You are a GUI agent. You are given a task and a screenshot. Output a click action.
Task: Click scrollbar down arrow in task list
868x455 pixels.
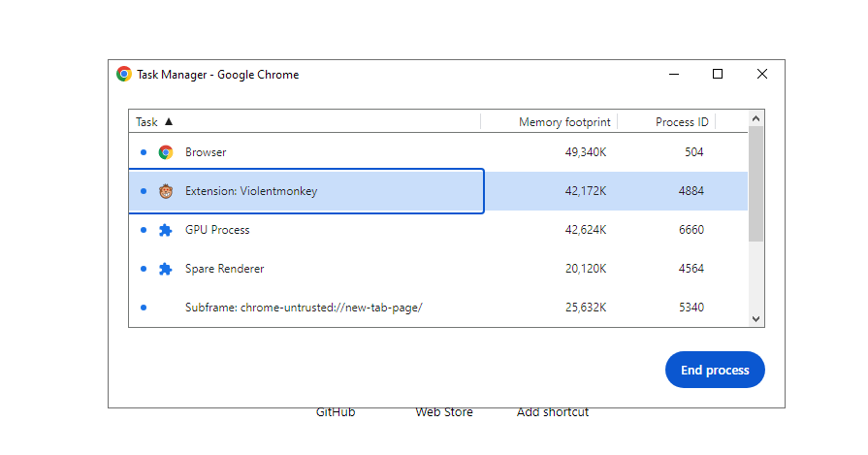(x=756, y=319)
